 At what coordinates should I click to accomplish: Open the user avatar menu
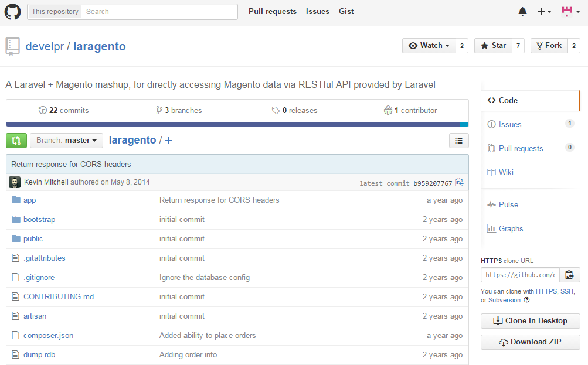tap(571, 12)
